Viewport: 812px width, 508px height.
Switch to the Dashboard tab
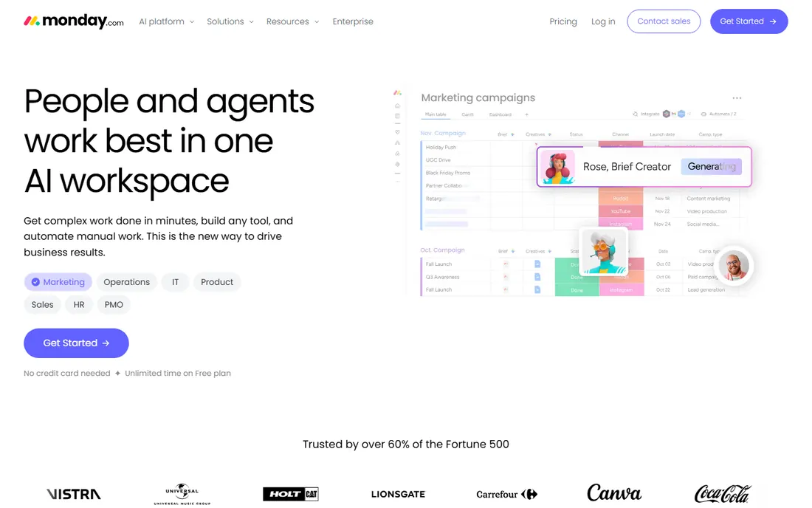[x=500, y=114]
